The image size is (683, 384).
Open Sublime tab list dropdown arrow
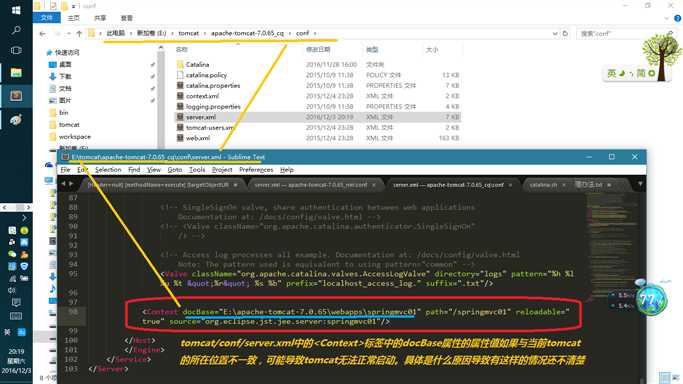pos(640,184)
